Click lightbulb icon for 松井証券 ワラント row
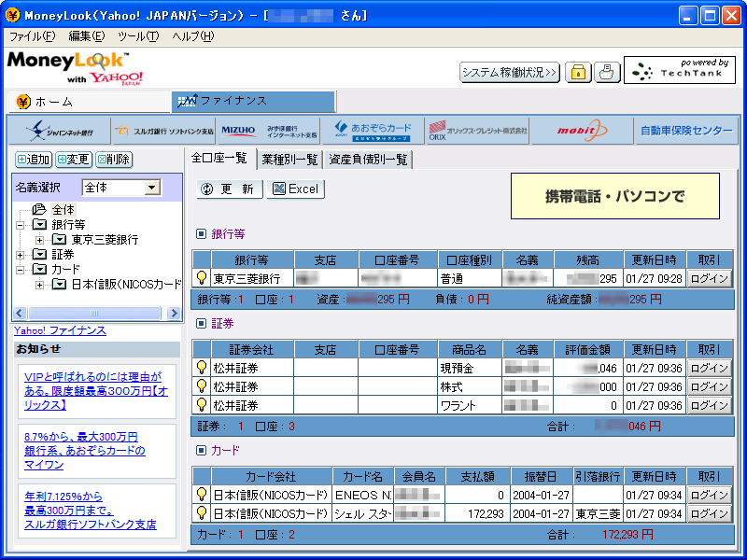 pos(202,405)
